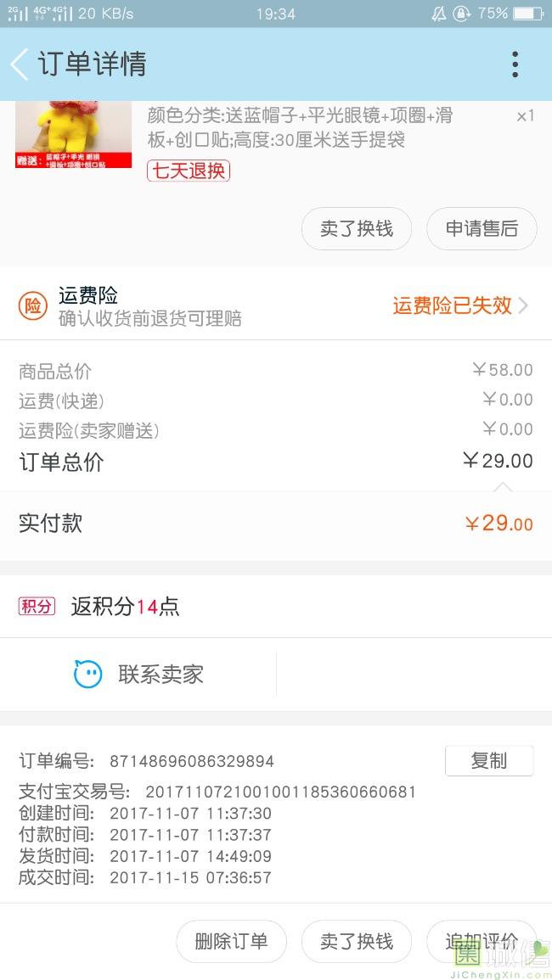Image resolution: width=552 pixels, height=980 pixels.
Task: Tap the 返积分14点 row
Action: pyautogui.click(x=125, y=607)
